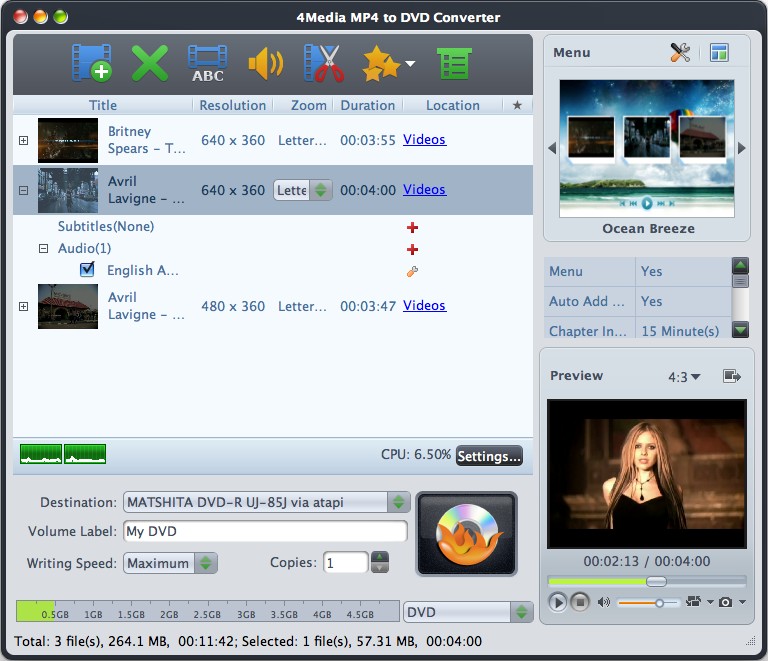Click the preview seek progress slider
The width and height of the screenshot is (768, 661).
point(647,581)
